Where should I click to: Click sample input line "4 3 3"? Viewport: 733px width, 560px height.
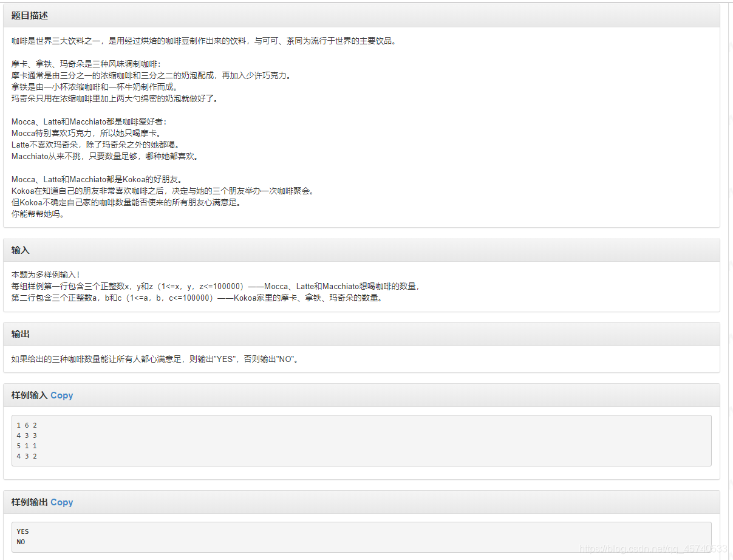click(27, 435)
